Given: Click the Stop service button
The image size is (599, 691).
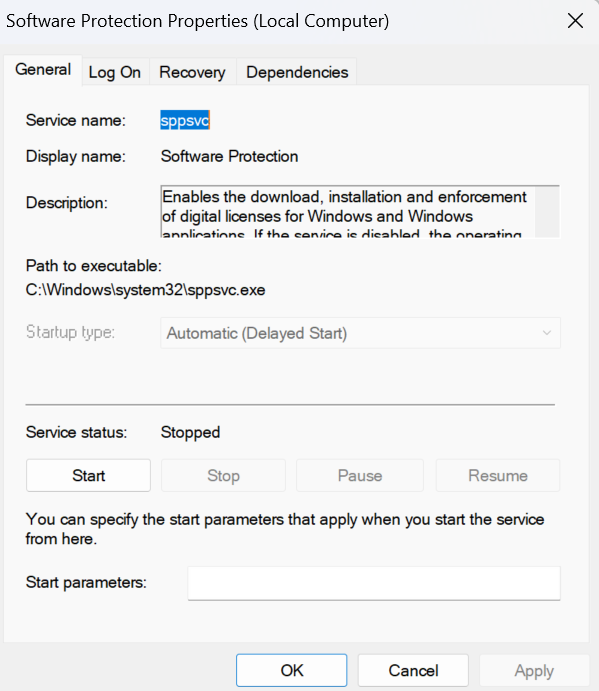Looking at the screenshot, I should point(223,476).
